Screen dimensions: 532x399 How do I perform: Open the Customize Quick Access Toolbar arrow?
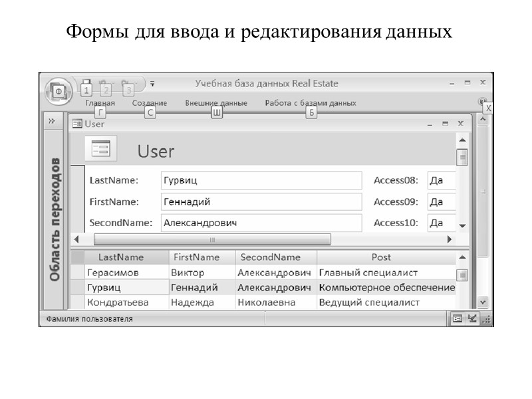tap(152, 84)
